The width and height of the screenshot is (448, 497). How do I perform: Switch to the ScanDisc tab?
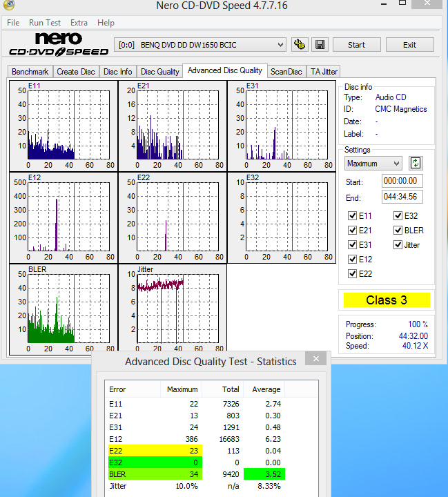pos(286,72)
